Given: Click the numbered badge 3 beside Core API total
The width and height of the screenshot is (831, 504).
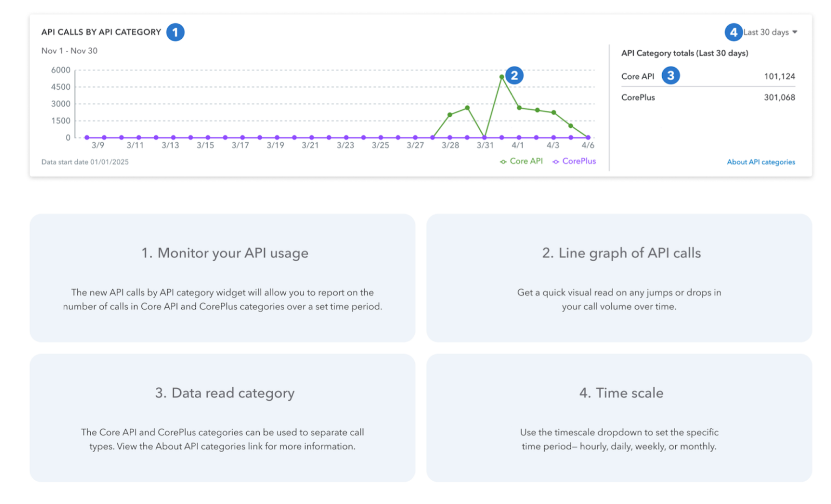Looking at the screenshot, I should point(671,76).
